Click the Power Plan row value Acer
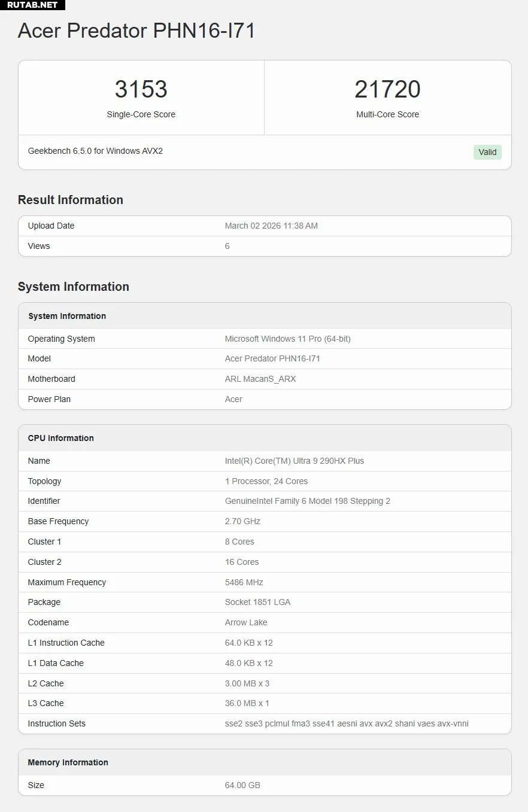The height and width of the screenshot is (812, 528). coord(233,399)
